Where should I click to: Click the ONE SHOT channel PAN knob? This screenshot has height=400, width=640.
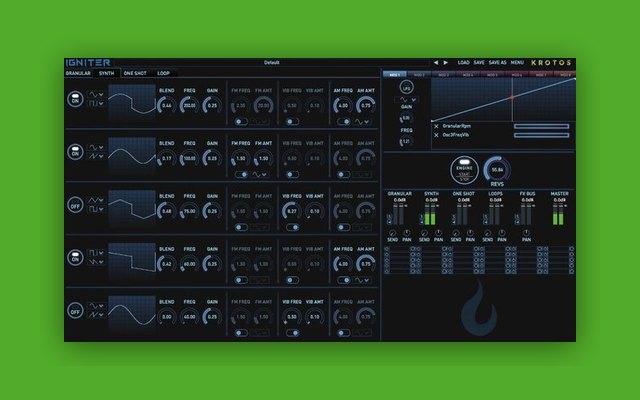pos(470,233)
